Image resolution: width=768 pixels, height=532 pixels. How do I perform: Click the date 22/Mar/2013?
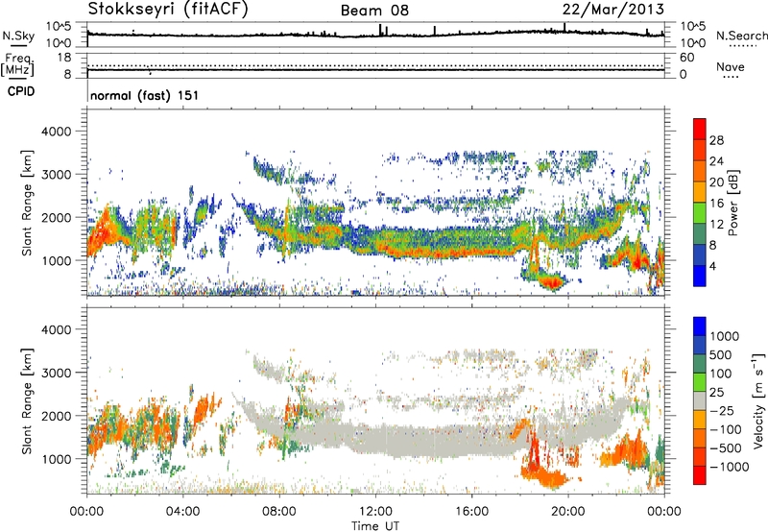tap(613, 10)
